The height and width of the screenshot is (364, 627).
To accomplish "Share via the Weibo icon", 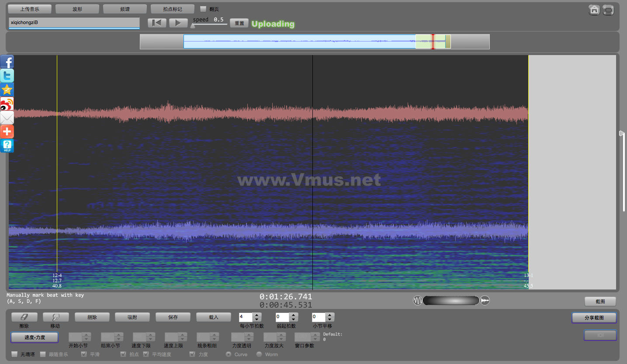I will click(7, 104).
